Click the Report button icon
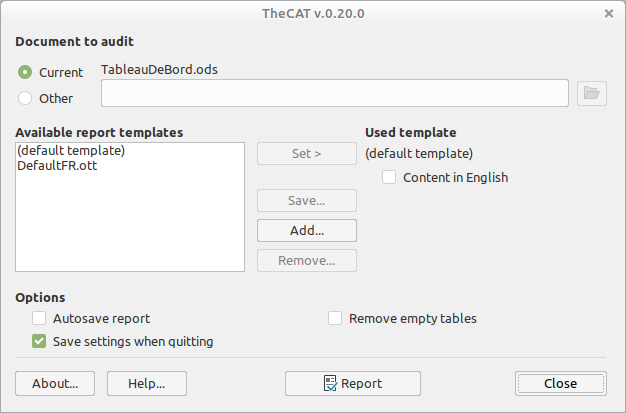 click(x=331, y=383)
